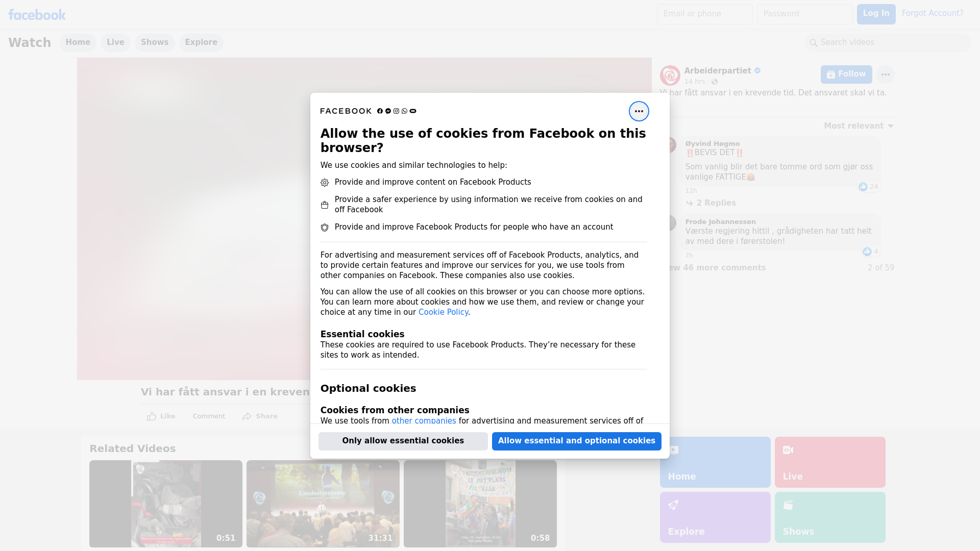This screenshot has width=980, height=551.
Task: Switch to the Home tab in Watch
Action: (78, 42)
